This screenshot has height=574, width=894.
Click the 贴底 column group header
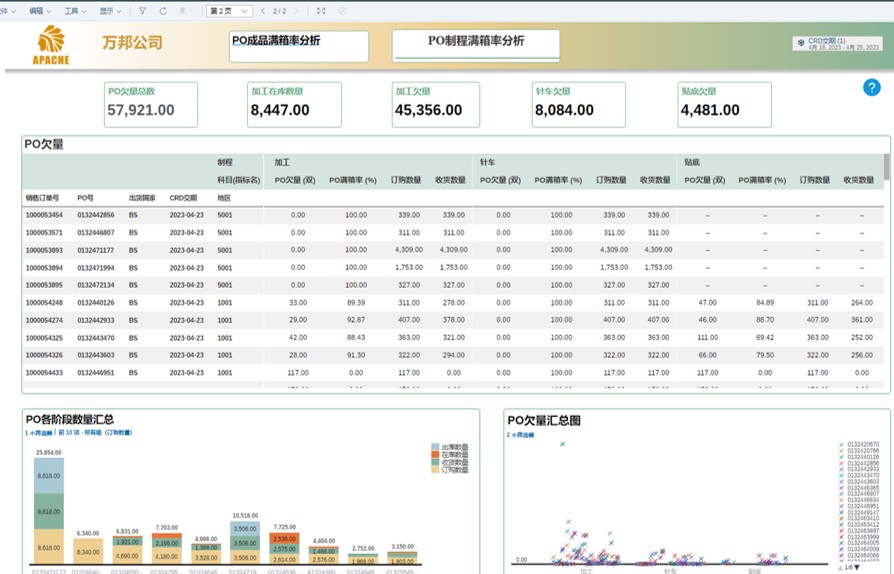pos(692,162)
